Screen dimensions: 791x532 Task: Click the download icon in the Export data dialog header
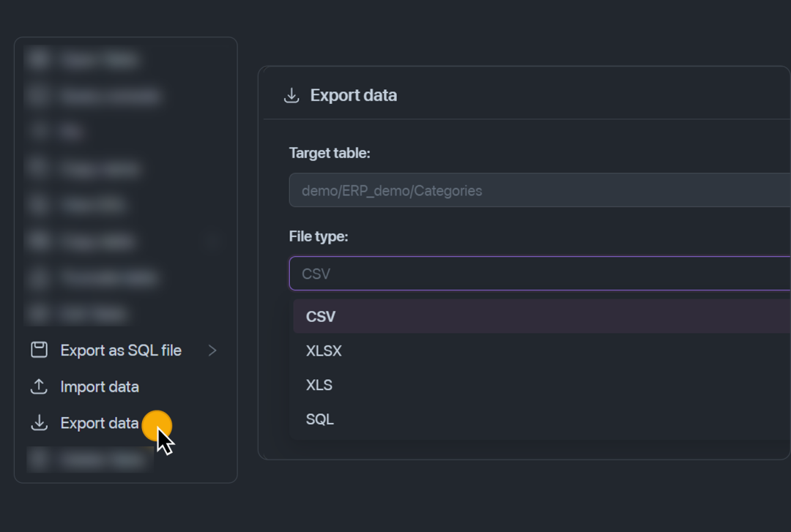tap(291, 95)
